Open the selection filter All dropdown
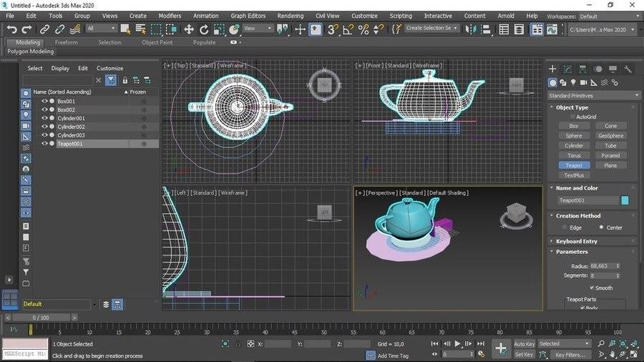Image resolution: width=644 pixels, height=362 pixels. pyautogui.click(x=101, y=29)
